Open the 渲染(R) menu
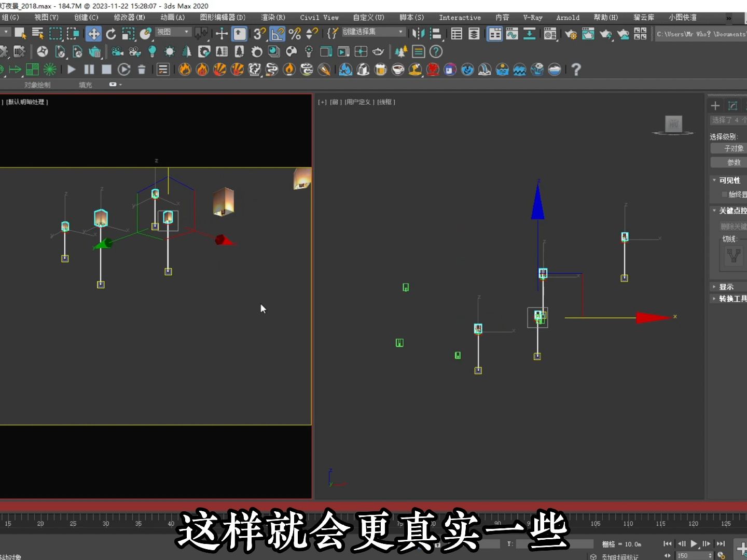 click(x=272, y=17)
